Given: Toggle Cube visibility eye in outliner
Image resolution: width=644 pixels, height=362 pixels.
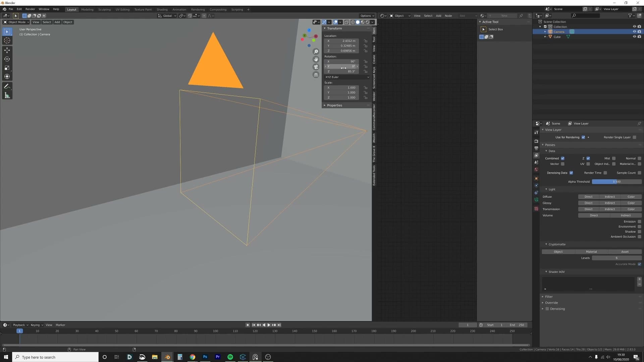Looking at the screenshot, I should (634, 37).
